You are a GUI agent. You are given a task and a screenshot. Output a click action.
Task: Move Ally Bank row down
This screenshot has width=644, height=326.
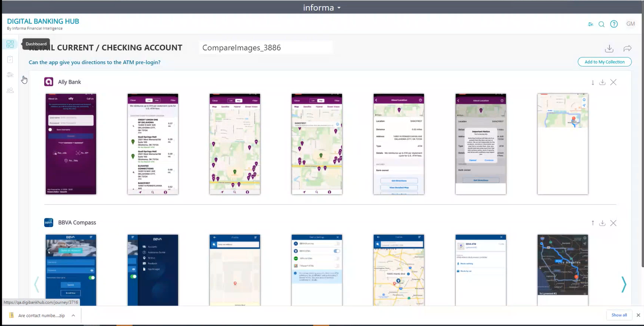[593, 82]
